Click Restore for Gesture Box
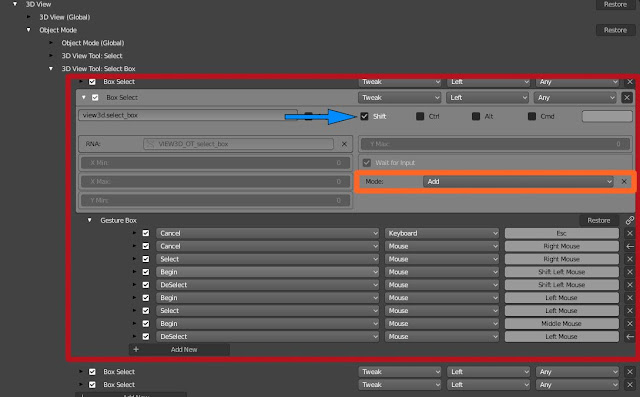 (599, 220)
